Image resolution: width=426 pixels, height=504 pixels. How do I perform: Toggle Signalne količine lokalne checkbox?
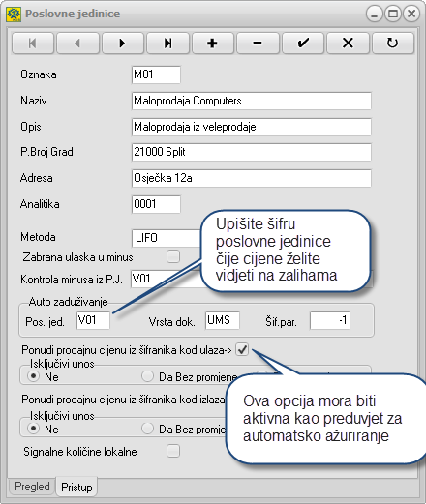click(173, 451)
